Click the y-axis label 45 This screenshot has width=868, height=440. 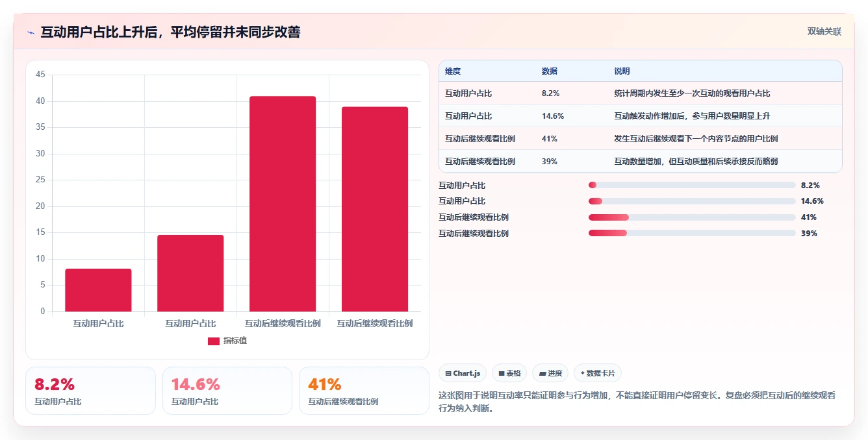(40, 75)
